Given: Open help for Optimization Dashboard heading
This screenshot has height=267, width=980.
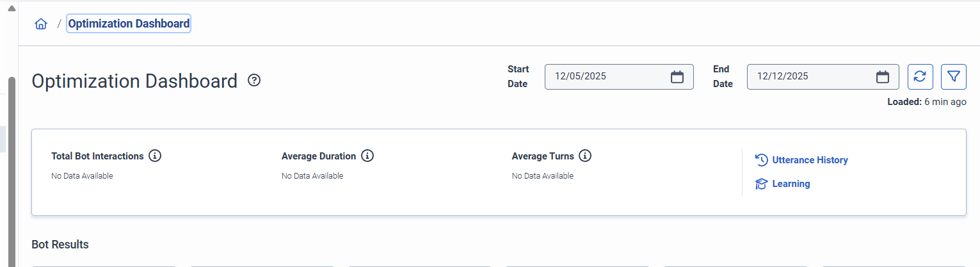Looking at the screenshot, I should (x=254, y=81).
